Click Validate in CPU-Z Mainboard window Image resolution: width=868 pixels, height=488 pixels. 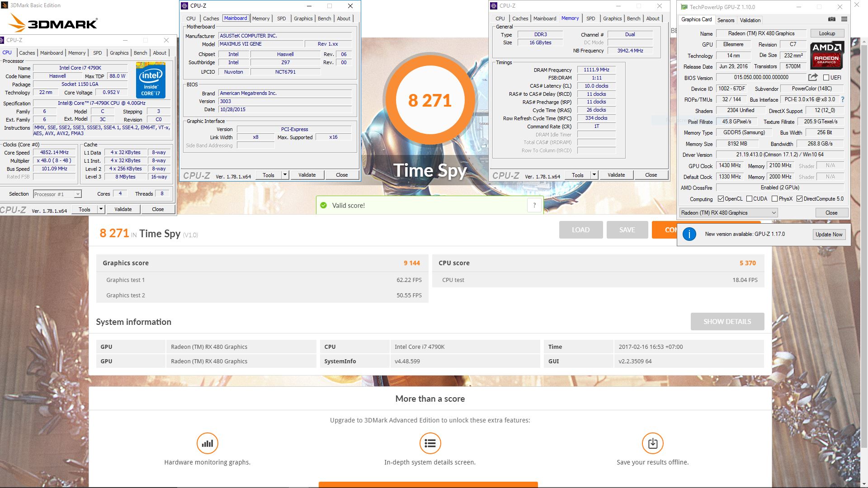point(307,175)
